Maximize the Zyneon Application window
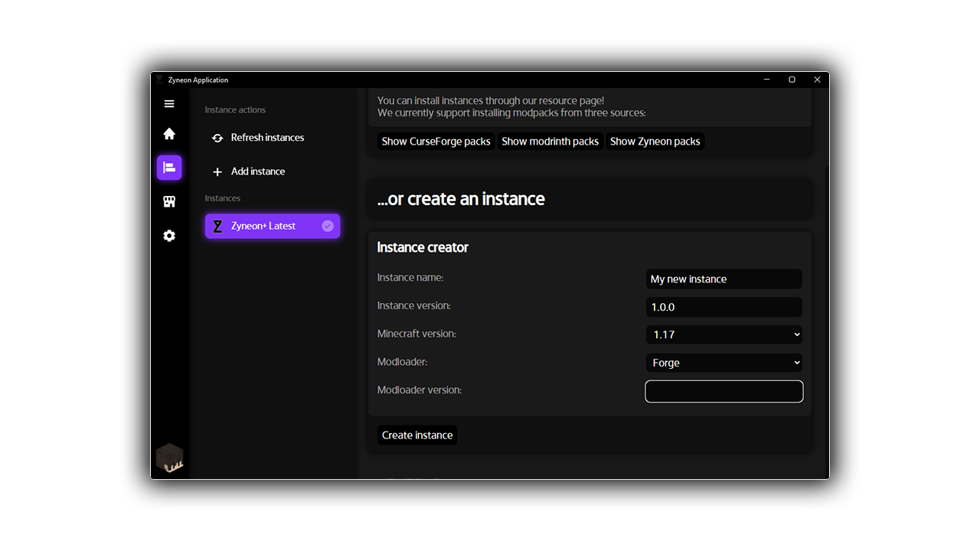This screenshot has height=551, width=980. [x=792, y=80]
